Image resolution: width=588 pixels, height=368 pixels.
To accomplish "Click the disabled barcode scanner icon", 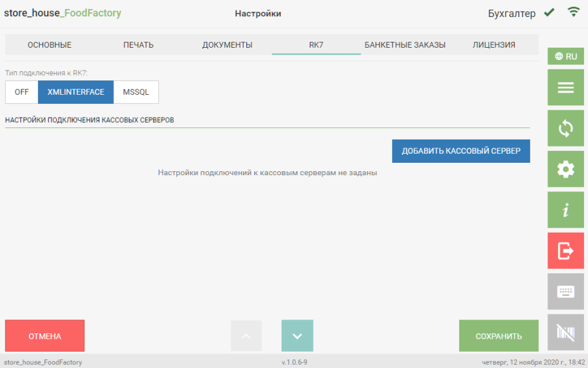I will (565, 332).
